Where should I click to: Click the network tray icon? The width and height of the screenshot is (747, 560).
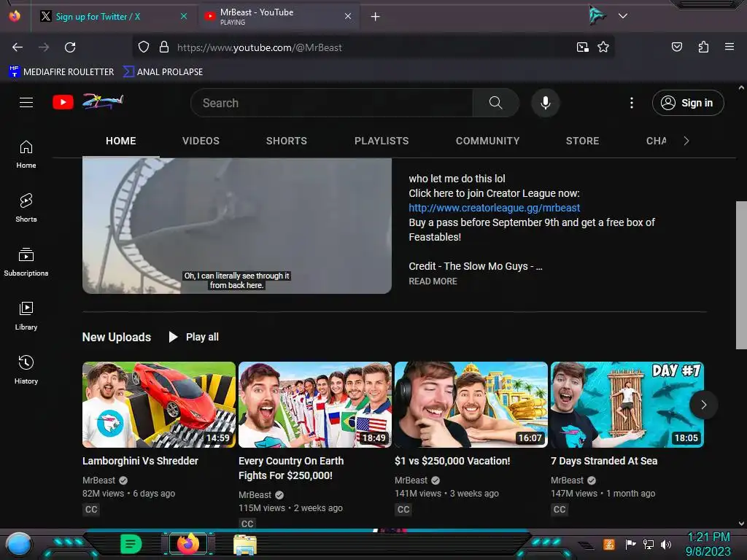tap(649, 544)
